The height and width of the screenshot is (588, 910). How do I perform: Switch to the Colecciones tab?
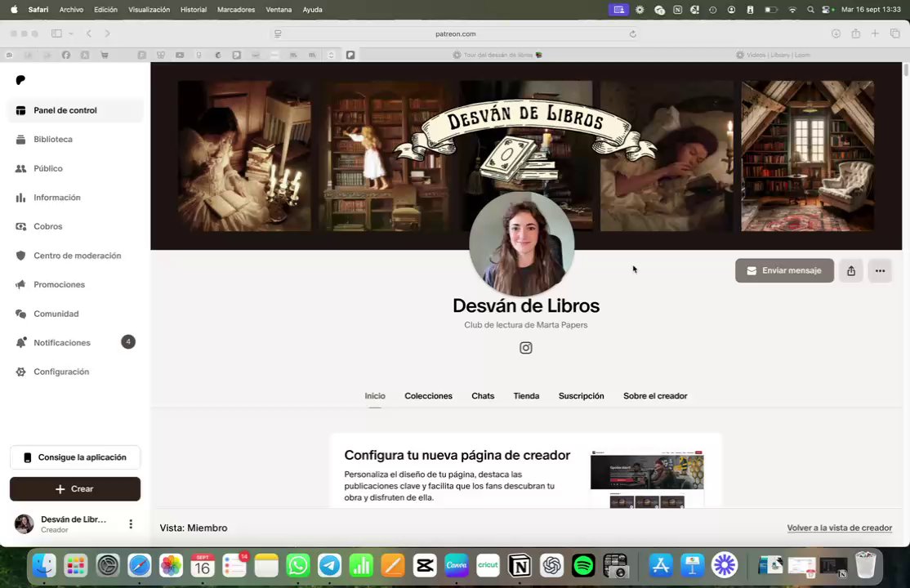[428, 396]
